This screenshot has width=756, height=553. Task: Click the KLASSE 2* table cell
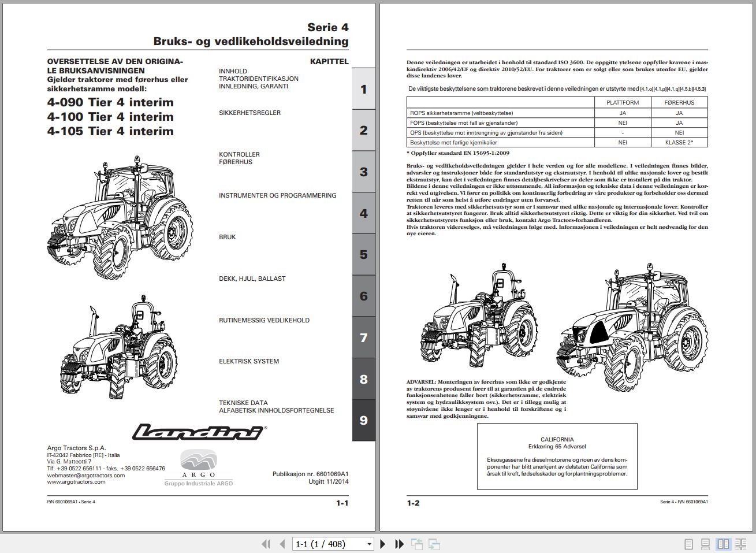(x=679, y=142)
